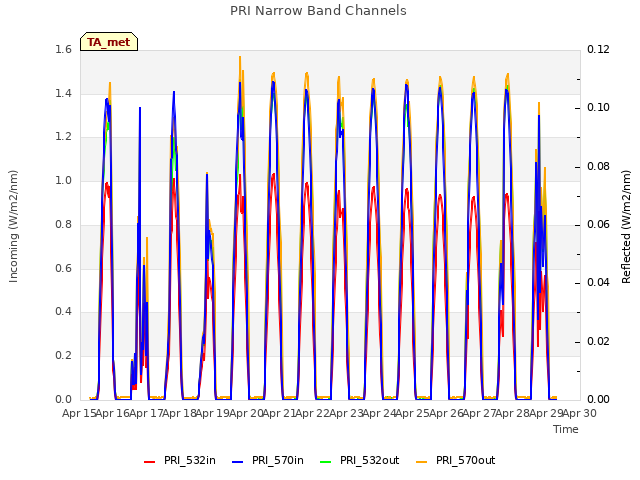Screen dimensions: 640x480
Task: Click the 1.4 left axis value
Action: tap(63, 93)
